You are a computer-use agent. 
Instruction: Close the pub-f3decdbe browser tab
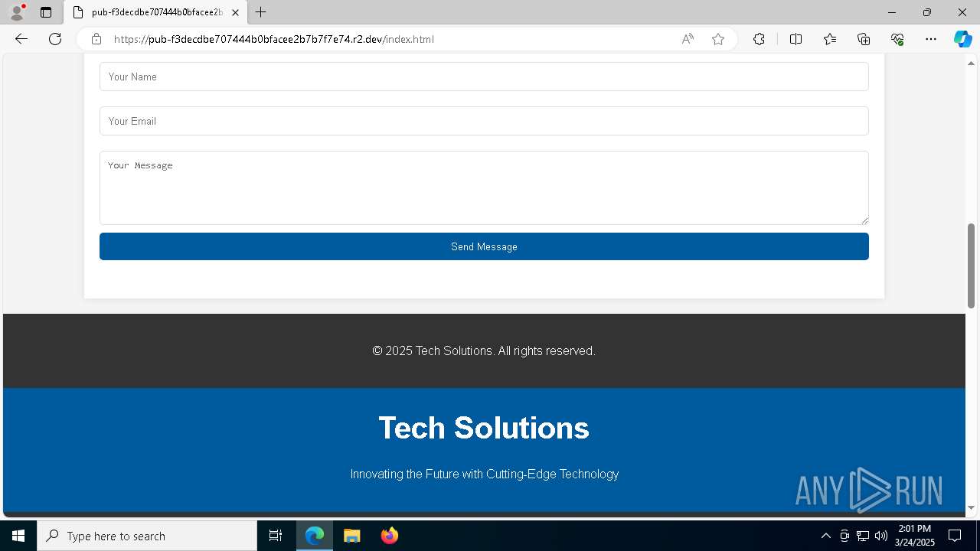[x=235, y=12]
